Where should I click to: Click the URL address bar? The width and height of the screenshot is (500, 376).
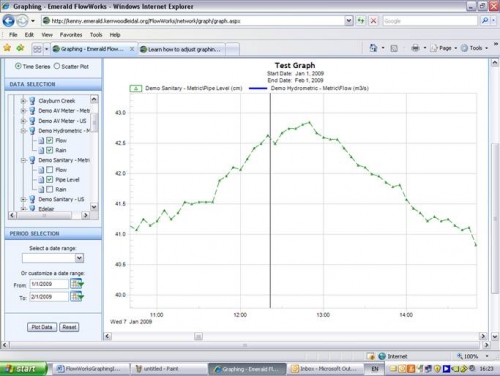tap(197, 21)
